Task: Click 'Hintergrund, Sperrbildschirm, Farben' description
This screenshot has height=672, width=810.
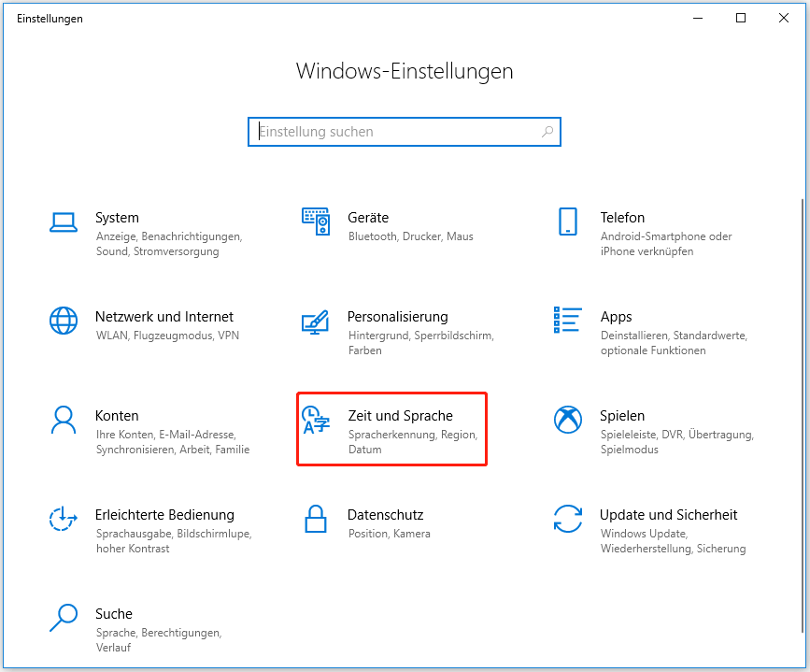Action: point(421,343)
